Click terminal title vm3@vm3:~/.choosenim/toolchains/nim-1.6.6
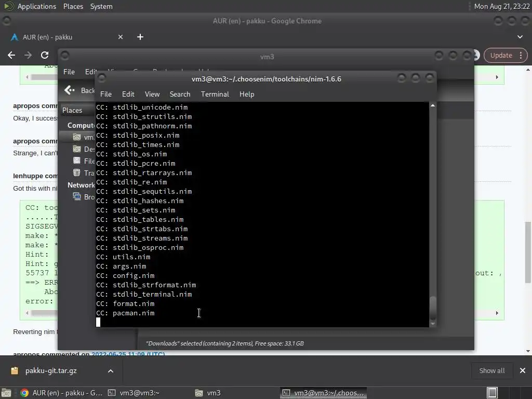532x399 pixels. pyautogui.click(x=267, y=79)
